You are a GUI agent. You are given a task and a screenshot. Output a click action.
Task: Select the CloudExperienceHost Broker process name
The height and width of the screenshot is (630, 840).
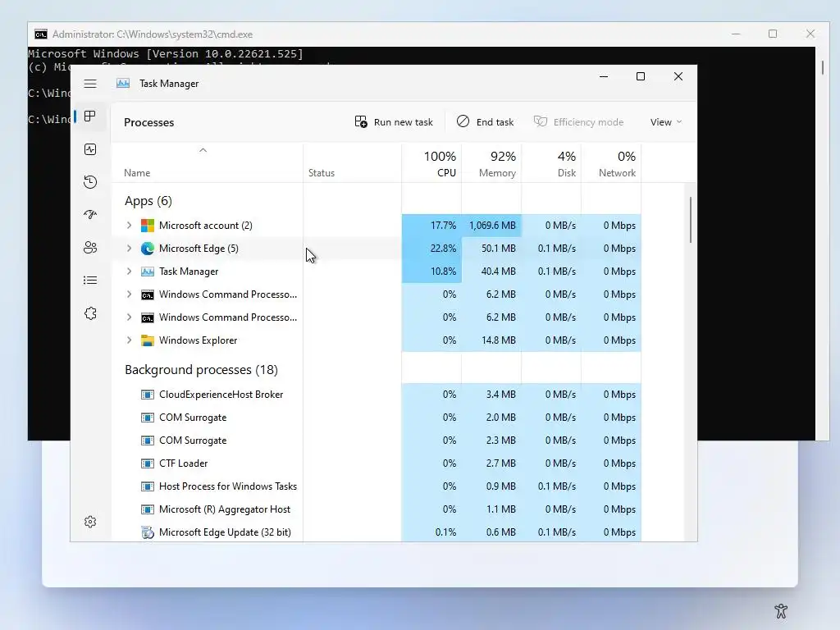[221, 395]
